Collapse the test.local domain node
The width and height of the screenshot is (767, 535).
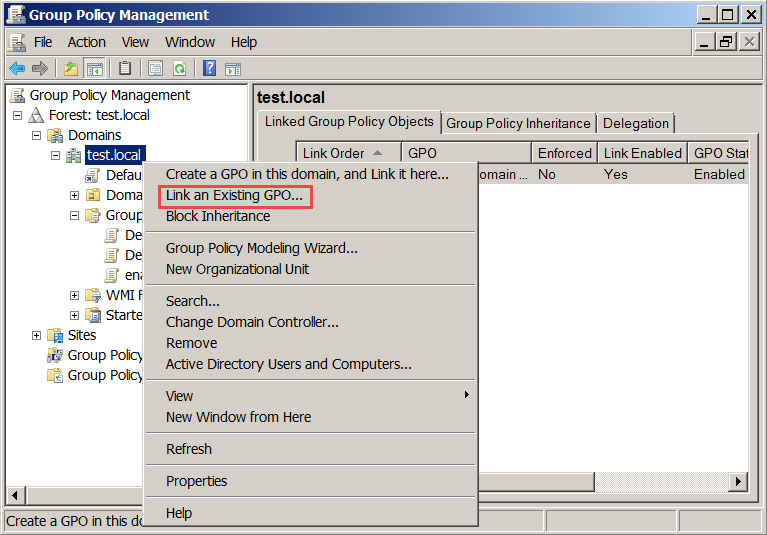point(55,156)
